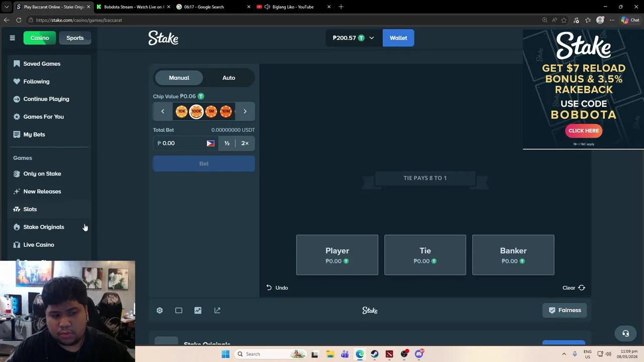Viewport: 644px width, 362px height.
Task: Place chip on Tie bet area
Action: 425,255
